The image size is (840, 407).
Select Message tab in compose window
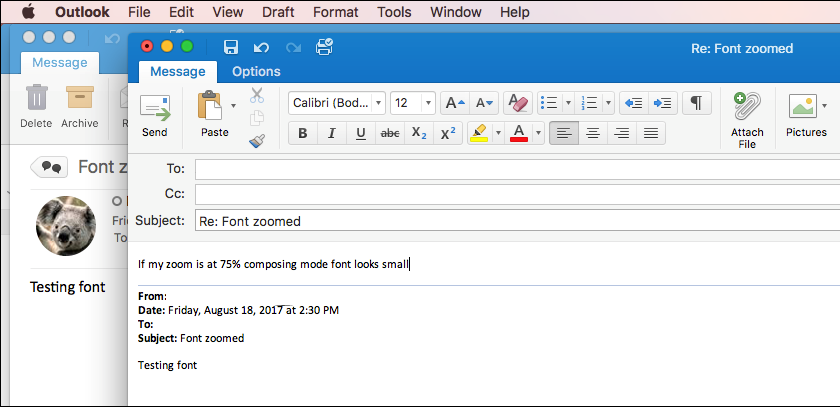[178, 71]
